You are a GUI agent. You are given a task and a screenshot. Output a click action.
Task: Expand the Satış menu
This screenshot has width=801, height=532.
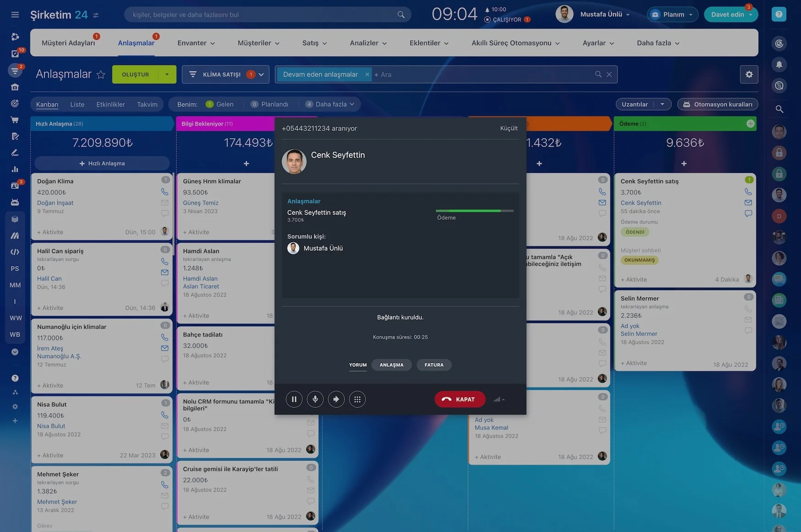click(x=314, y=43)
